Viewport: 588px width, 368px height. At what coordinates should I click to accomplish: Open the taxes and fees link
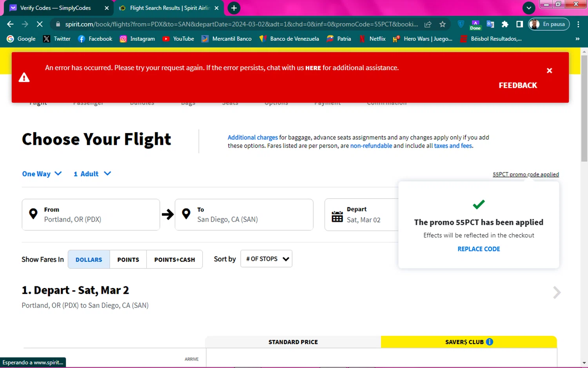click(453, 146)
